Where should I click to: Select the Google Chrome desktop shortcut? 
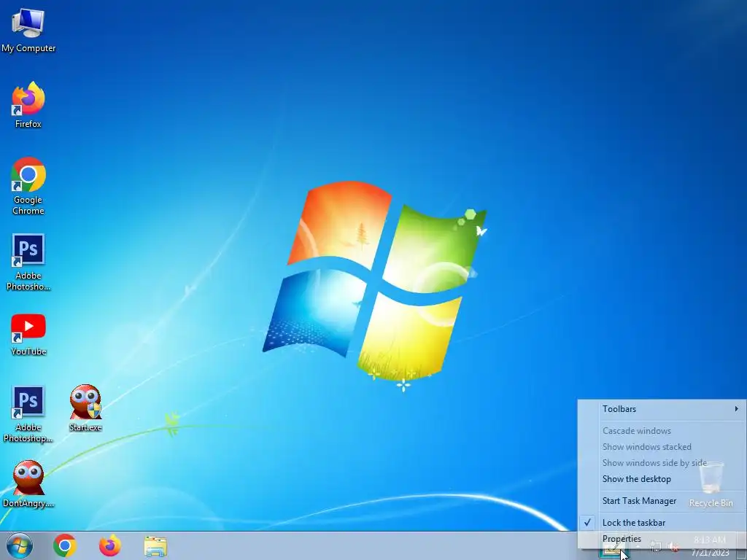pyautogui.click(x=28, y=186)
